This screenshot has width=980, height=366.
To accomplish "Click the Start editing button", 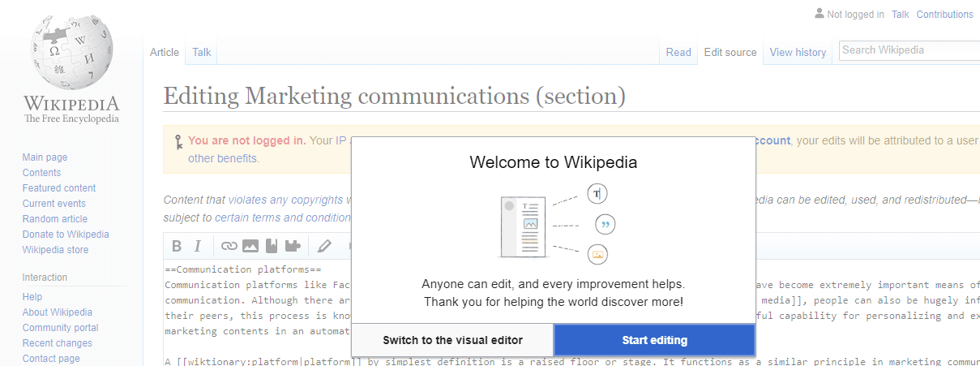I will click(654, 340).
